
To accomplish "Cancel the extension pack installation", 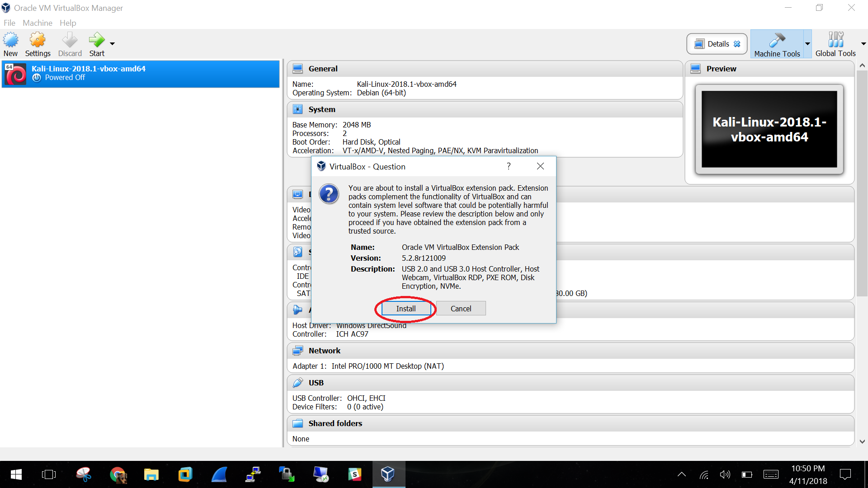I will (x=461, y=309).
